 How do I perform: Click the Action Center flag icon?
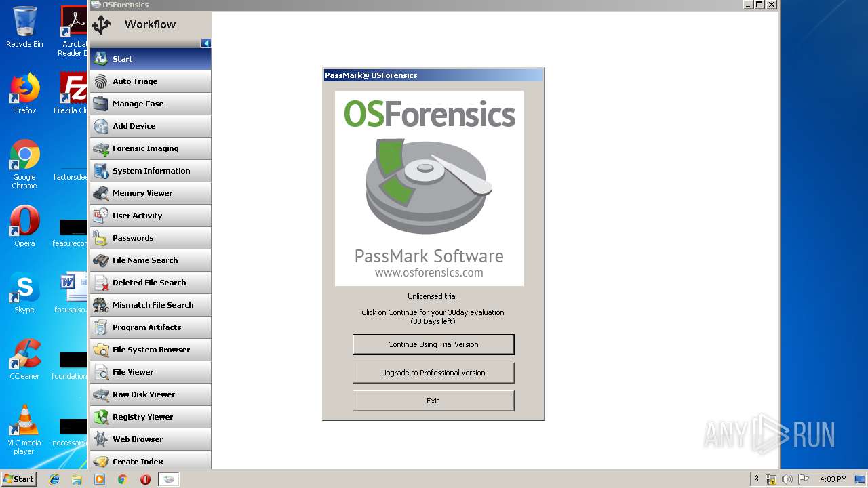coord(804,479)
